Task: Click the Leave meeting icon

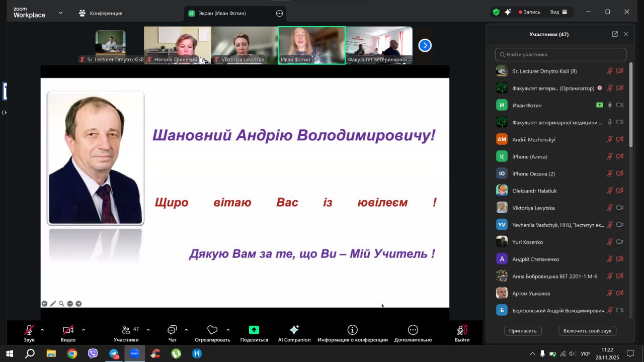Action: click(x=461, y=330)
